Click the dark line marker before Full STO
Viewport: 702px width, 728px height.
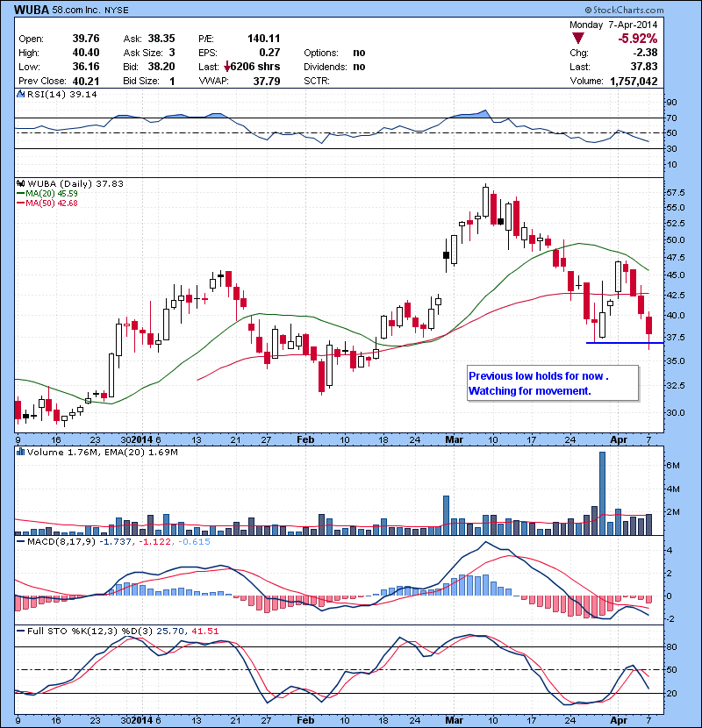tap(21, 631)
